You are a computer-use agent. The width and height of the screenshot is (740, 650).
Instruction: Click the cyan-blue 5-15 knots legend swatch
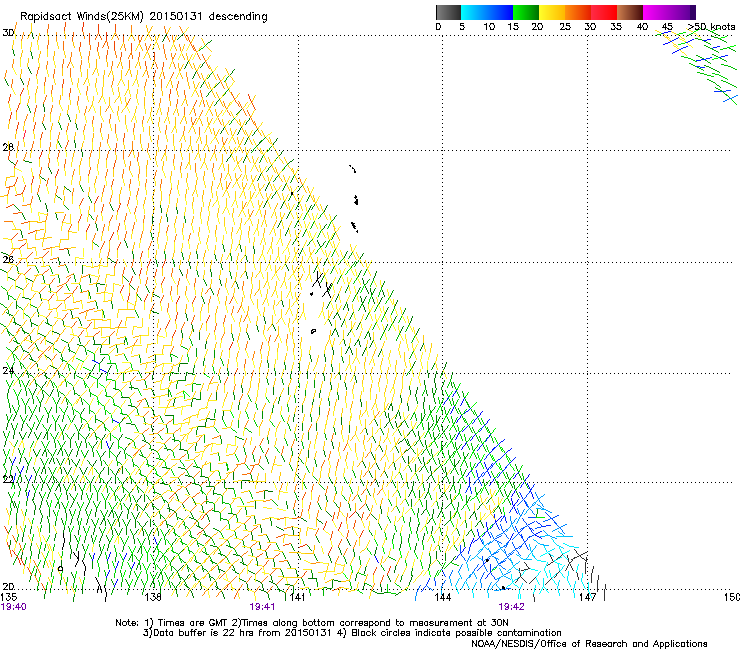[x=487, y=12]
